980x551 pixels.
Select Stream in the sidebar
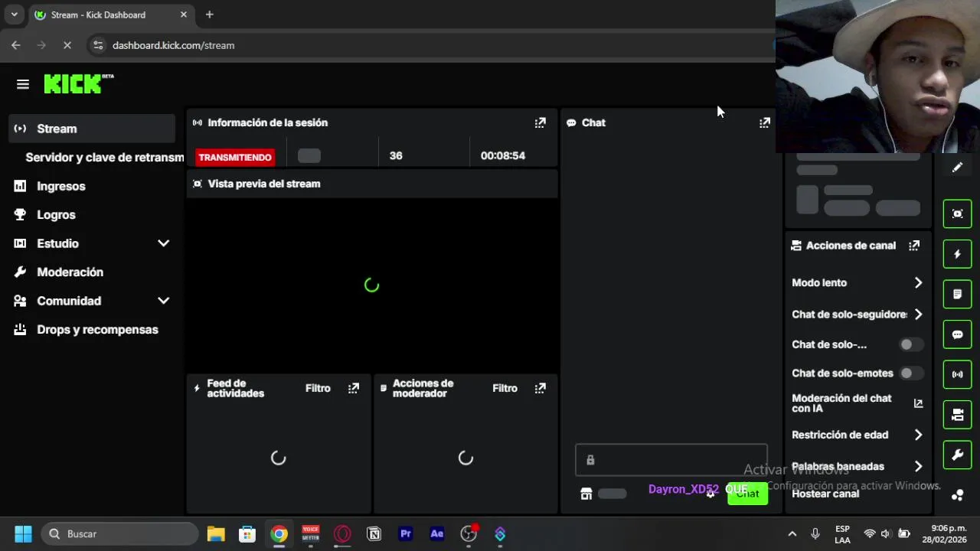(x=92, y=129)
